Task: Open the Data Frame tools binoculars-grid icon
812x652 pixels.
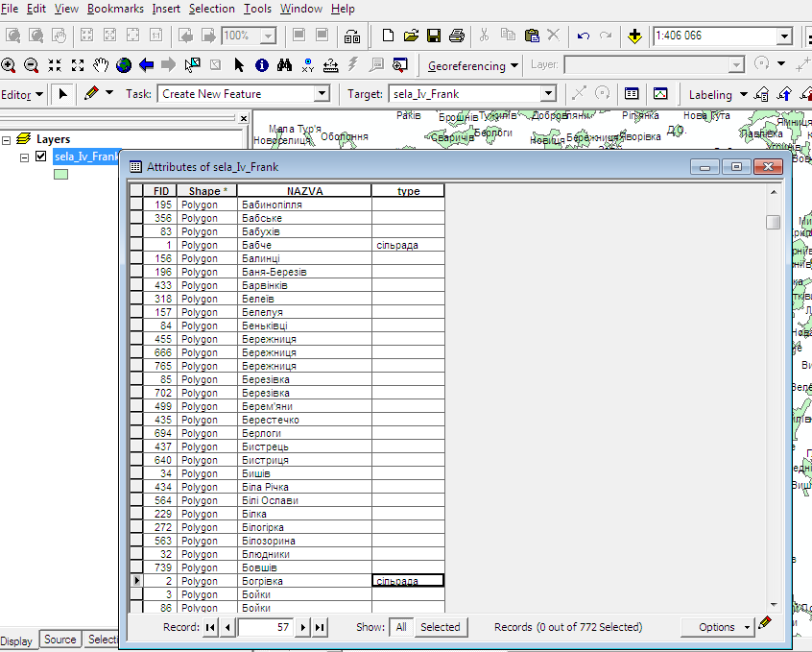Action: [352, 36]
